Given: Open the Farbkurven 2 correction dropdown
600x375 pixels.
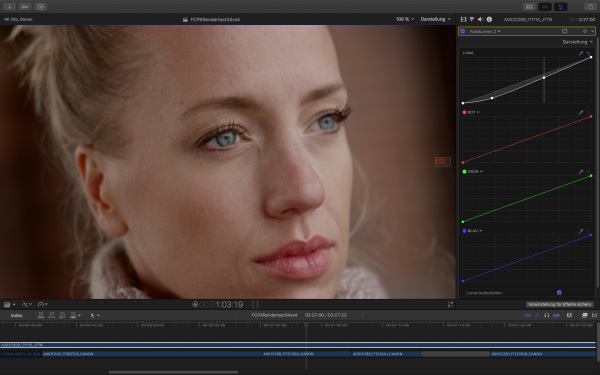Looking at the screenshot, I should tap(485, 31).
